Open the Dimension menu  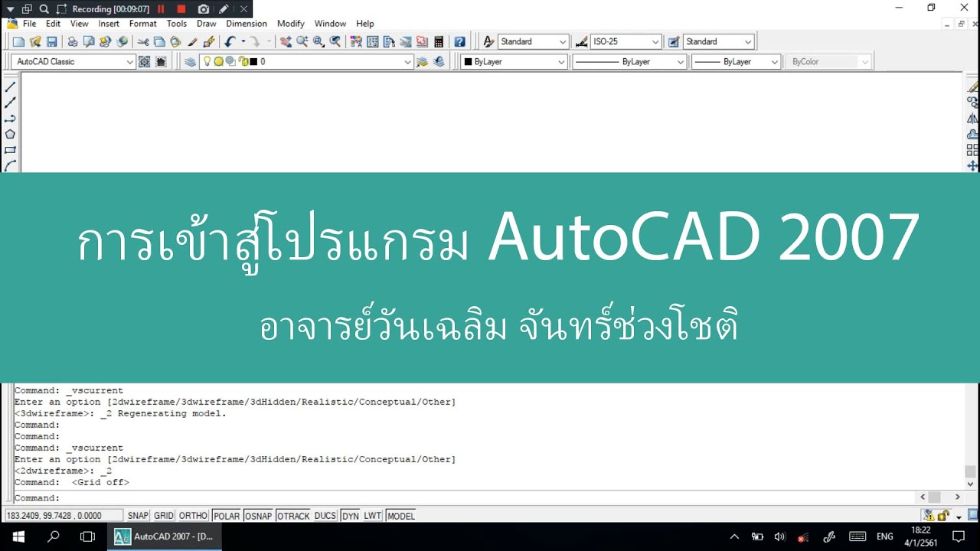247,24
